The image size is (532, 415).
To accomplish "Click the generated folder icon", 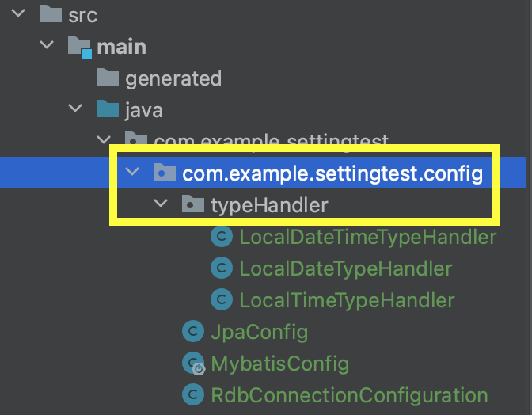I will tap(108, 77).
